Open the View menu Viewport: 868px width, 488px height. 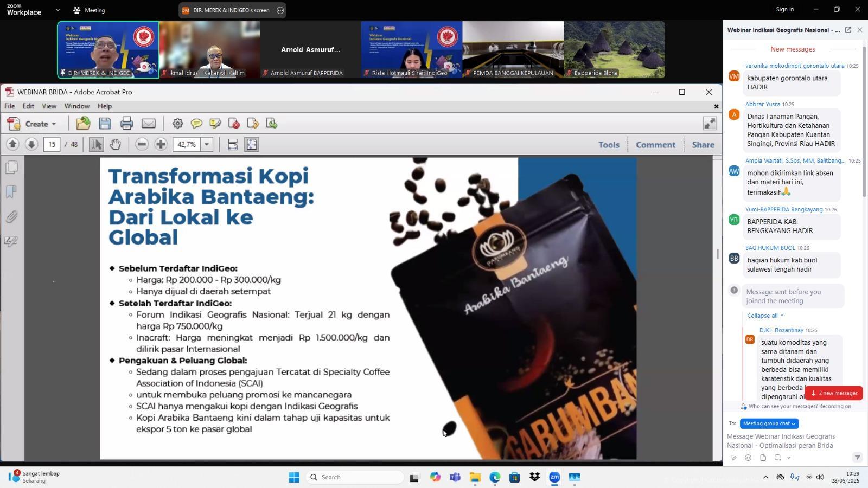(49, 106)
